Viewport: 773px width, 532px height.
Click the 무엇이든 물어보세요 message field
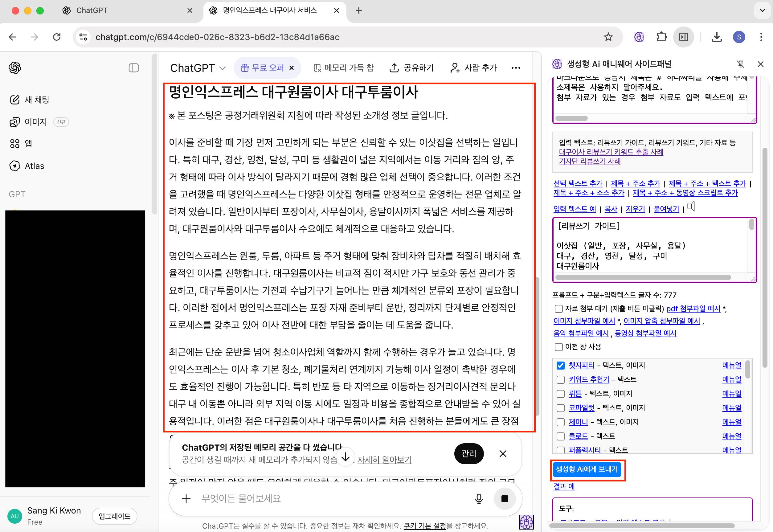(327, 499)
